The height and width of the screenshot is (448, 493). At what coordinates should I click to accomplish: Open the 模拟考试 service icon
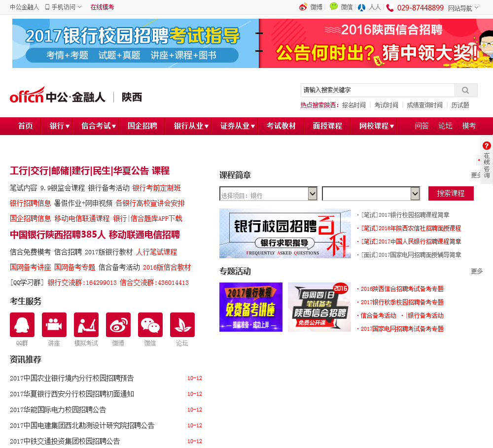pyautogui.click(x=86, y=325)
